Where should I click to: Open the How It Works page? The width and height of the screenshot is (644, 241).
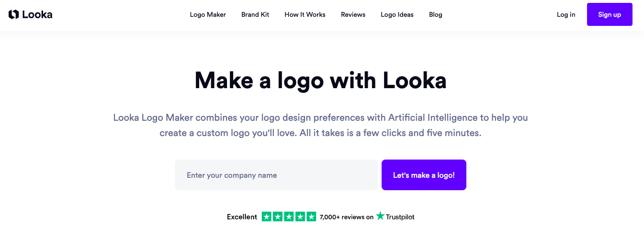tap(305, 14)
